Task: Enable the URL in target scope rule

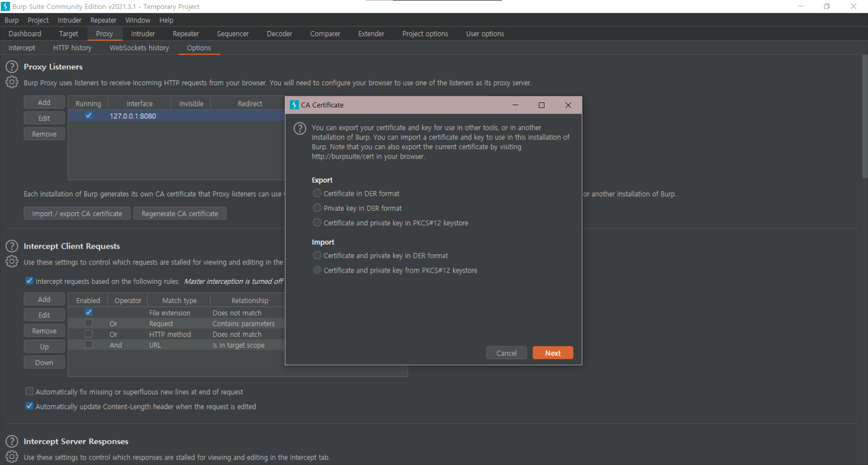Action: [x=88, y=345]
